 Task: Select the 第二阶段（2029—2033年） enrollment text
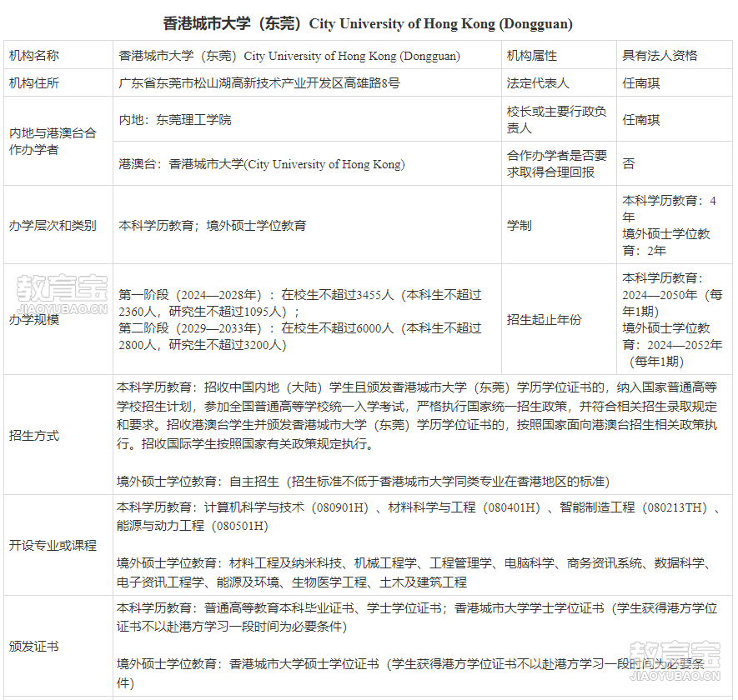click(300, 337)
